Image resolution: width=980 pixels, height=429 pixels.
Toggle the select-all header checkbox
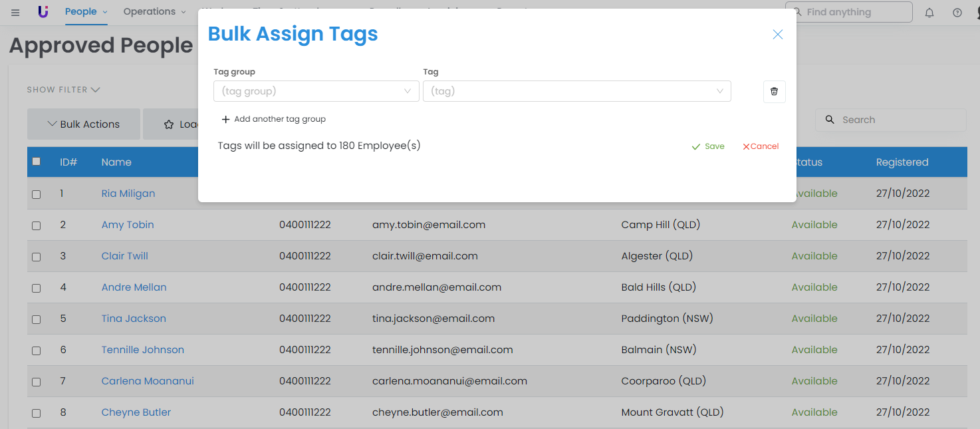click(37, 162)
